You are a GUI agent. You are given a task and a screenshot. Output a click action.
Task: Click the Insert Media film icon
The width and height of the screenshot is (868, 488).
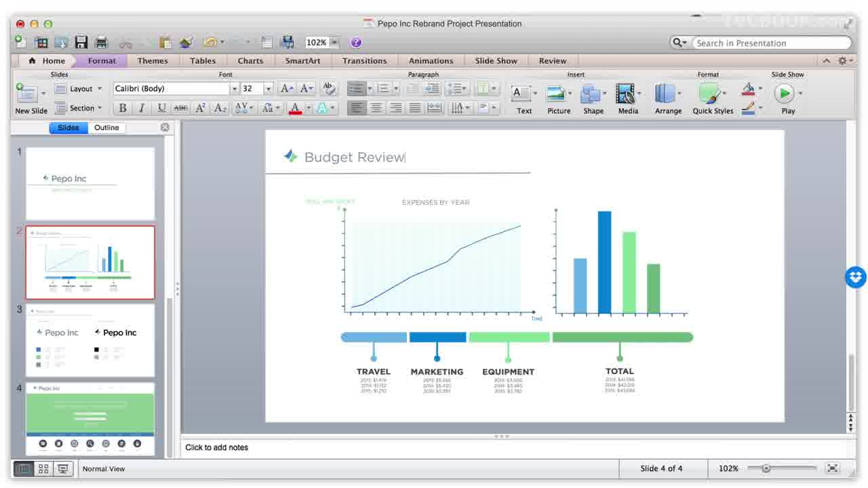(x=626, y=94)
